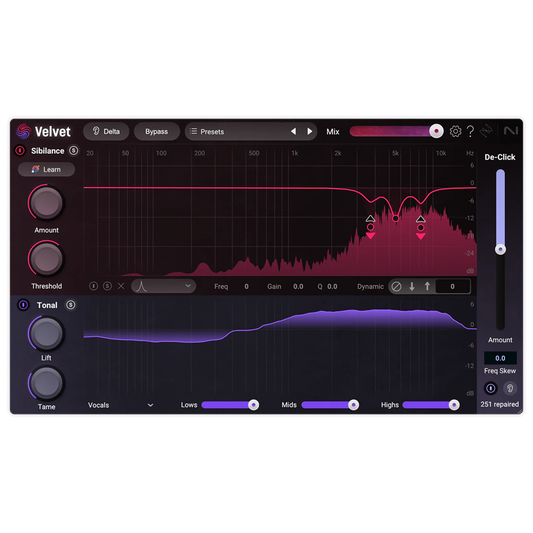Go to previous preset arrow
The image size is (533, 533).
point(293,131)
